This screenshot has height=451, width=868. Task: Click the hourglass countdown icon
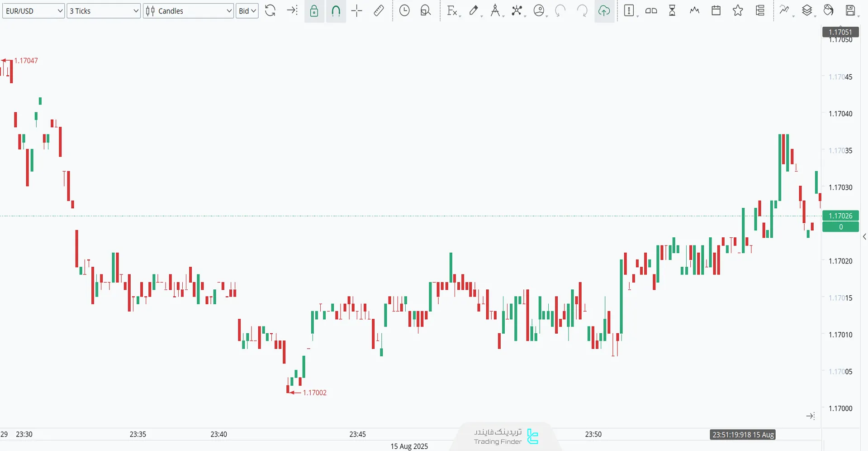point(672,11)
